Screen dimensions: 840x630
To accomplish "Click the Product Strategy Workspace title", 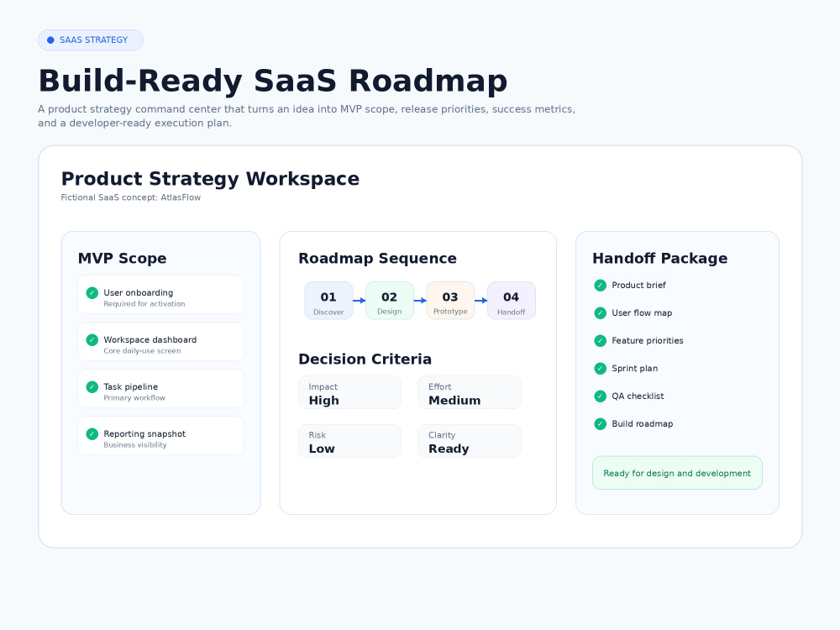I will coord(210,179).
